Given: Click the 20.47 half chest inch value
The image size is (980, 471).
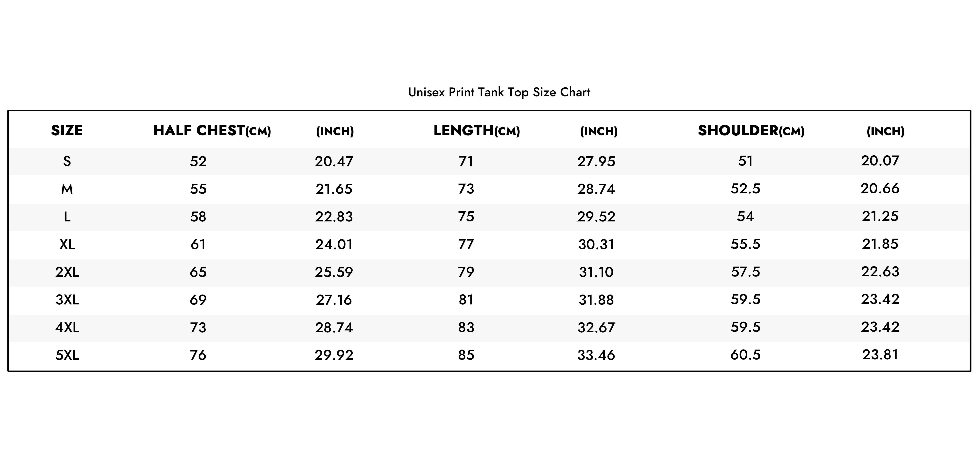Looking at the screenshot, I should [x=334, y=161].
